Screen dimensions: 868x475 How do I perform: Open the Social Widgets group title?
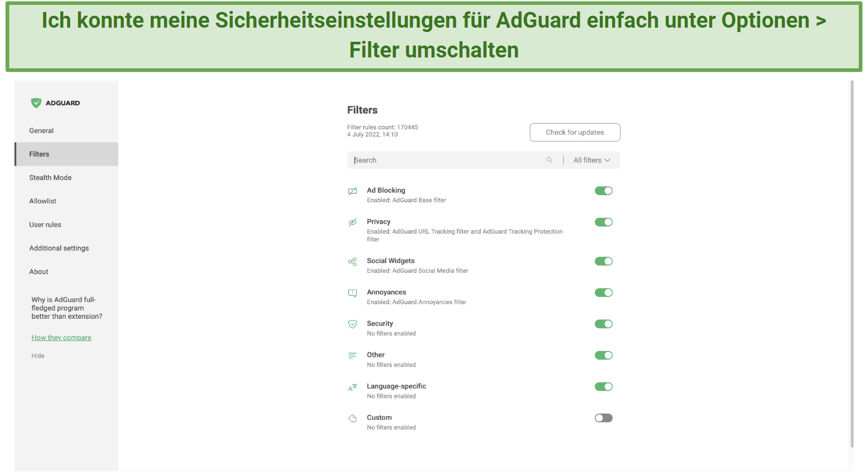(391, 261)
